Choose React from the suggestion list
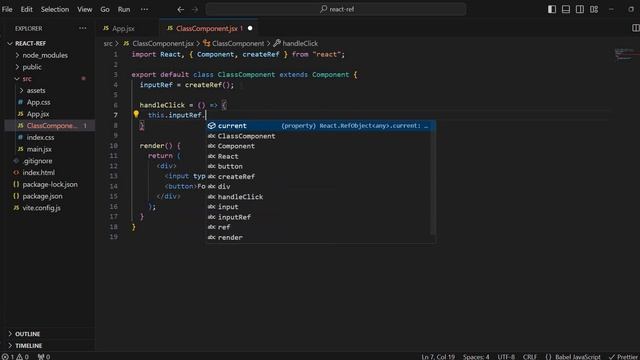Screen dimensions: 640x360 coord(320,156)
